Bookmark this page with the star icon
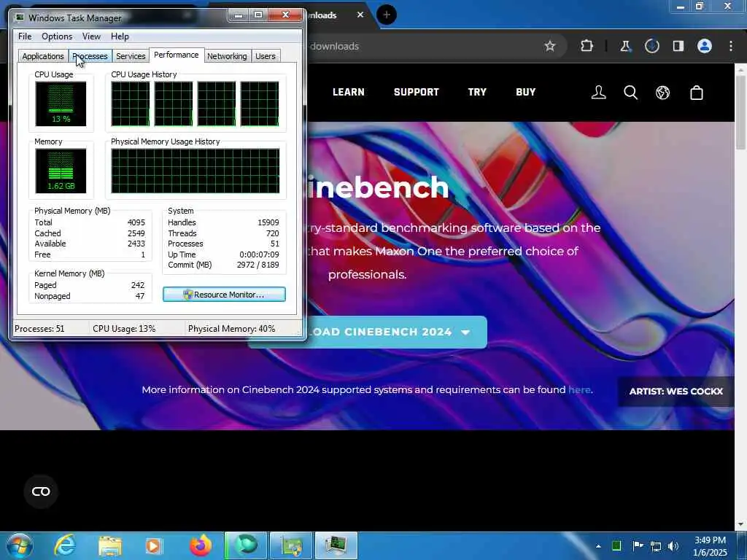This screenshot has width=747, height=560. coord(550,46)
